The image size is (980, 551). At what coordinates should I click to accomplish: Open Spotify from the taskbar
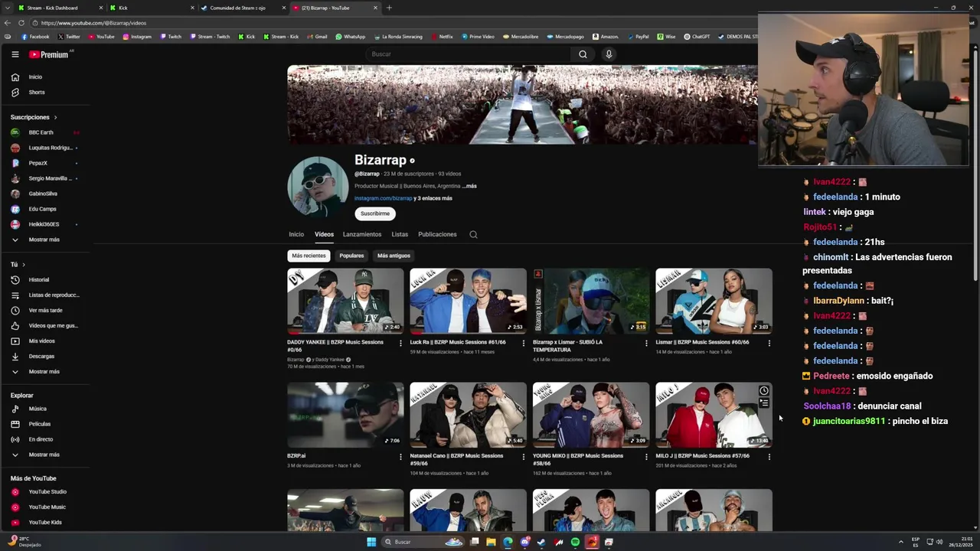tap(575, 542)
